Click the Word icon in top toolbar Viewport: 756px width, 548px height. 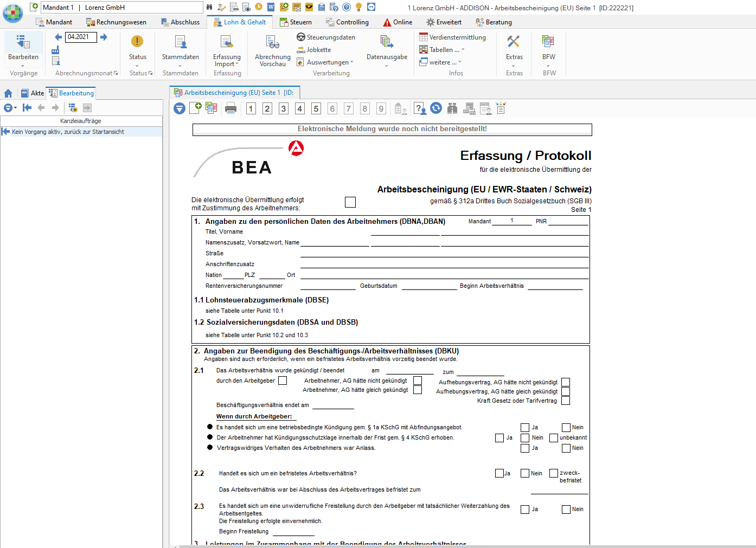point(271,7)
